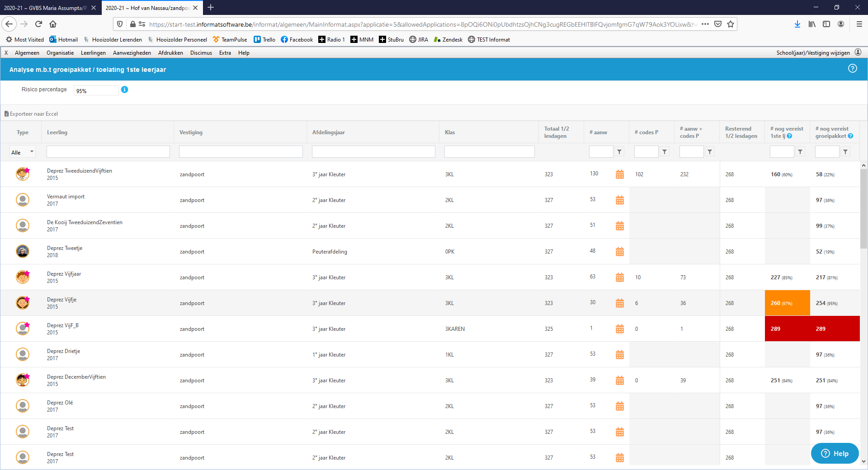868x470 pixels.
Task: Click the # codes P filter icon
Action: pos(665,152)
